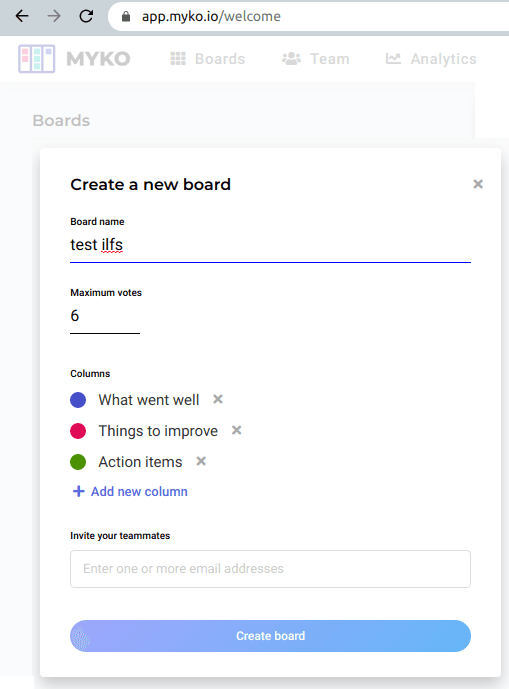509x689 pixels.
Task: Close the Create a new board dialog
Action: (478, 184)
